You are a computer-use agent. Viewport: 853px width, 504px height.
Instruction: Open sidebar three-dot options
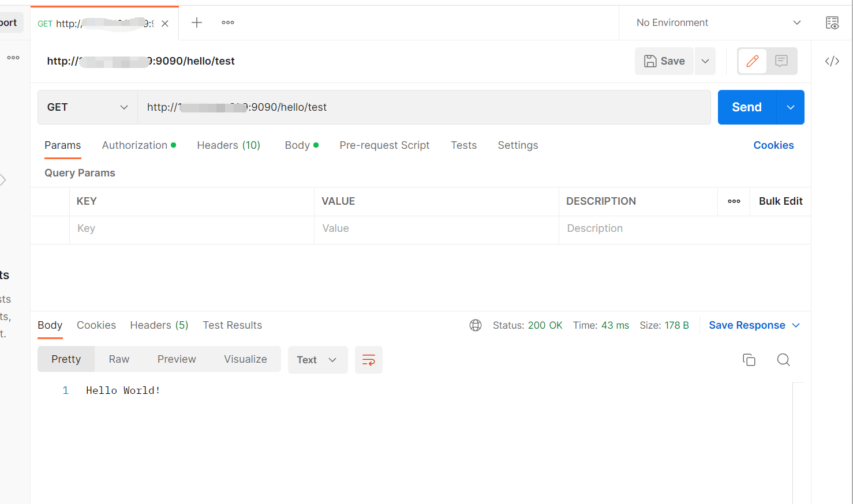13,58
